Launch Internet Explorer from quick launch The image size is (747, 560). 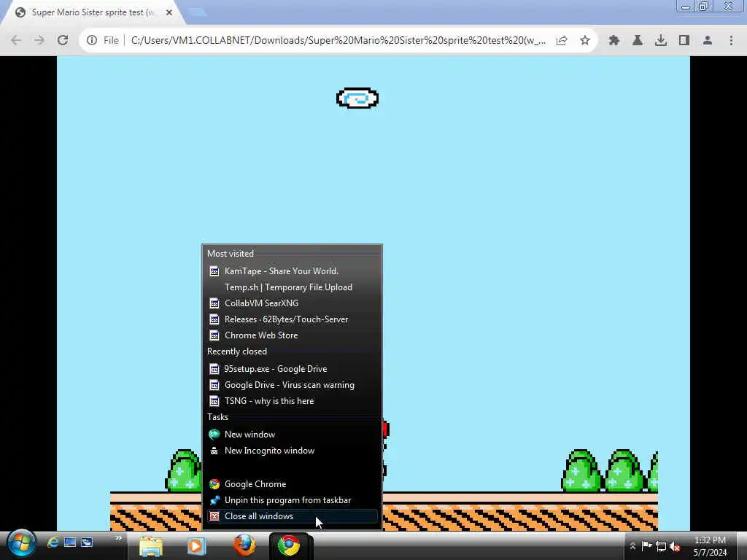53,542
